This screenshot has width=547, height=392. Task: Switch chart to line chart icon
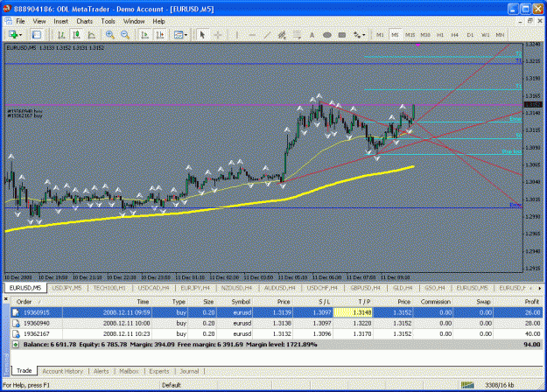91,35
